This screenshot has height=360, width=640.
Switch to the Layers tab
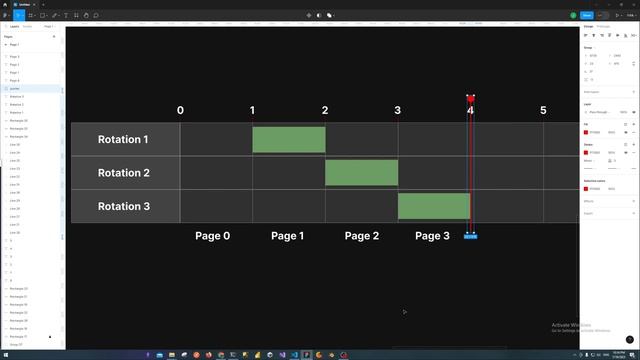[x=14, y=27]
